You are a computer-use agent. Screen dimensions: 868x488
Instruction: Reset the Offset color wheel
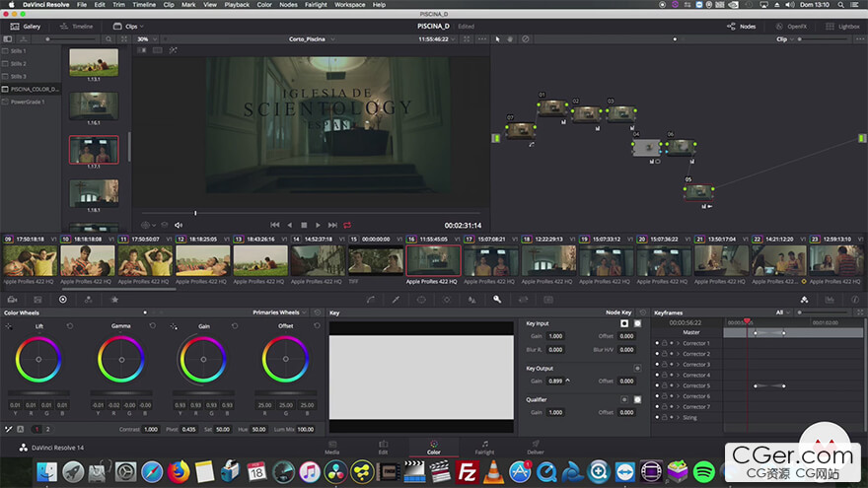[317, 326]
